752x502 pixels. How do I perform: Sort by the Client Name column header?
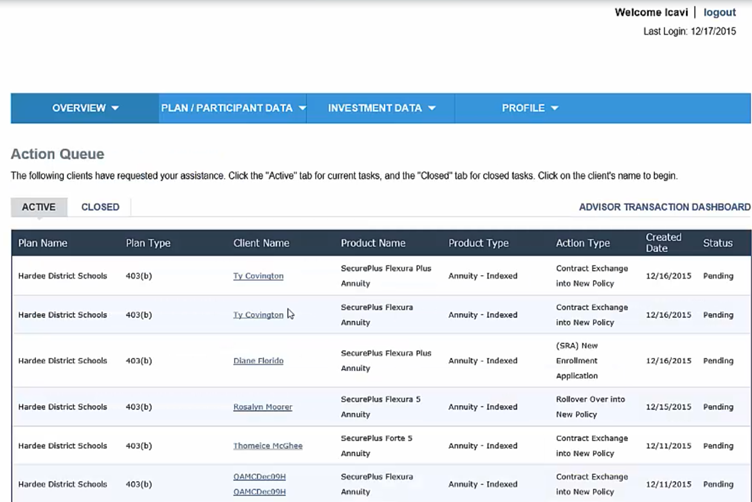click(261, 243)
